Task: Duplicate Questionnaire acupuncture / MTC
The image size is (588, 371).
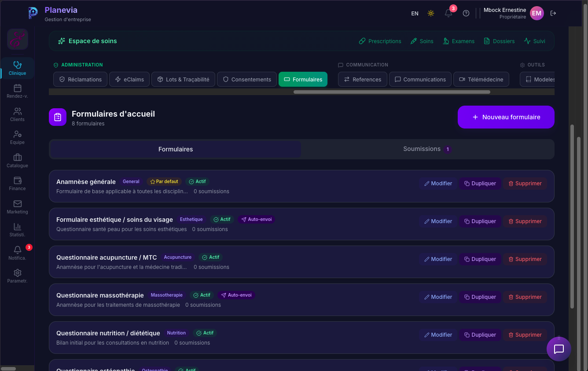Action: (480, 259)
